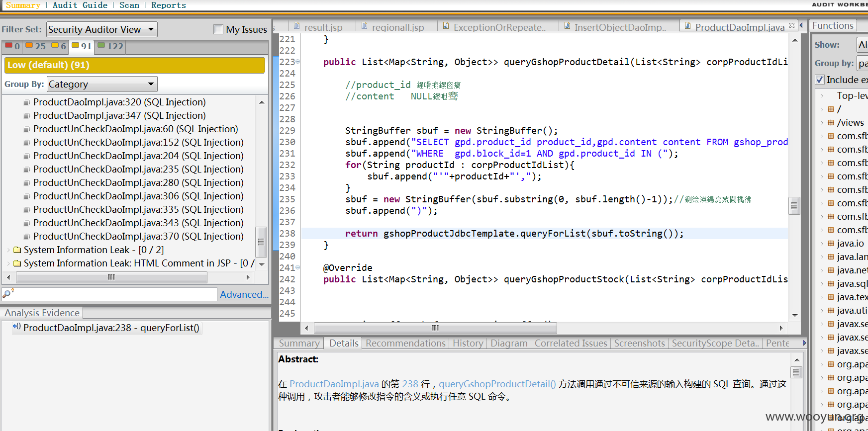Click the code editor horizontal scrollbar
Screen dimensions: 868x431
(x=435, y=328)
